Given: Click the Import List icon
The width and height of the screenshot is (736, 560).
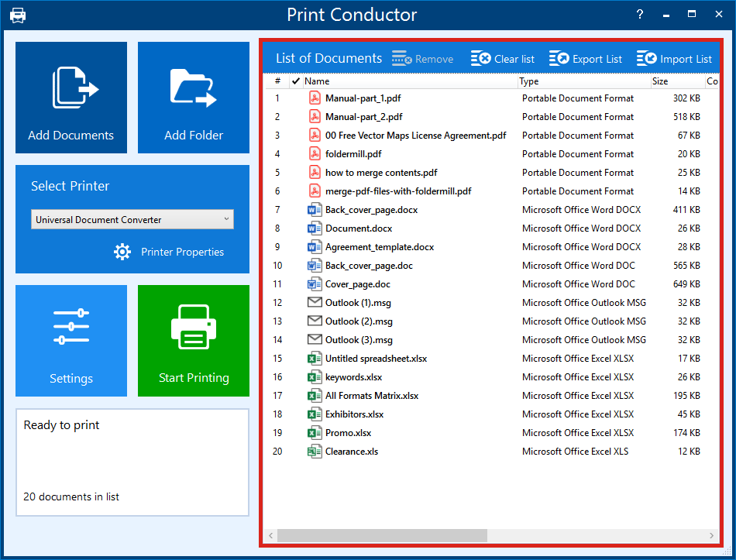Looking at the screenshot, I should click(646, 59).
